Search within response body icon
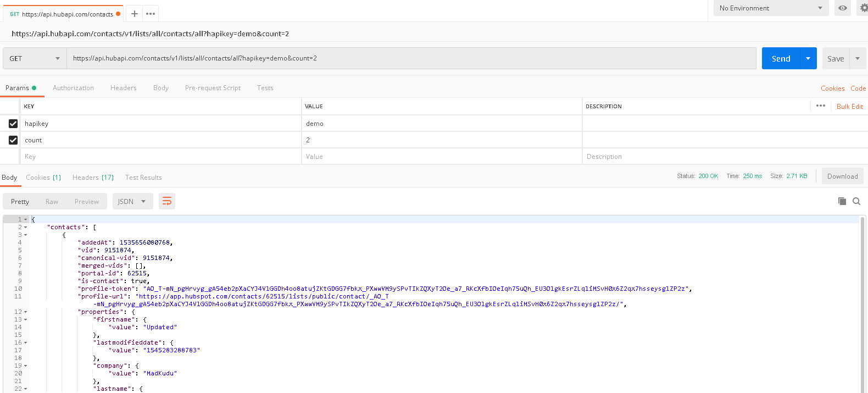 tap(856, 201)
